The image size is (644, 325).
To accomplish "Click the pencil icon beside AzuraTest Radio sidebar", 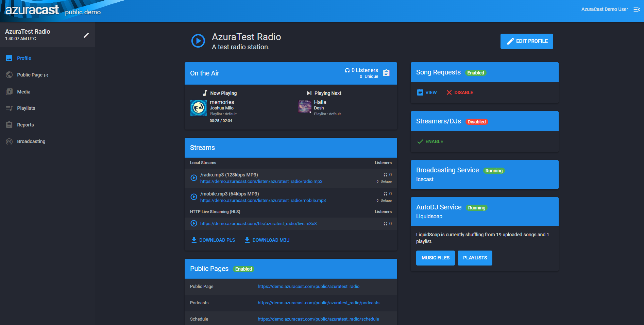I will [86, 35].
